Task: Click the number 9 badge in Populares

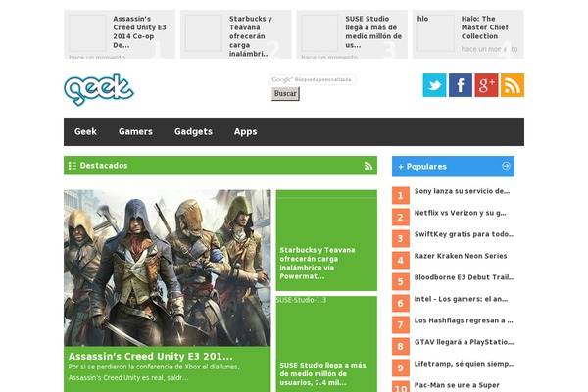Action: (x=401, y=368)
